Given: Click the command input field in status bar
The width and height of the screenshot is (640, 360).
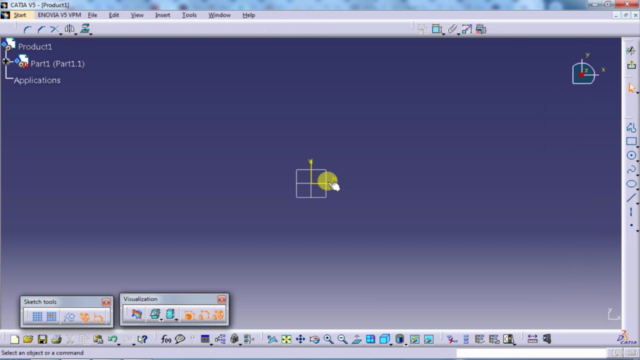Looking at the screenshot, I should 531,353.
